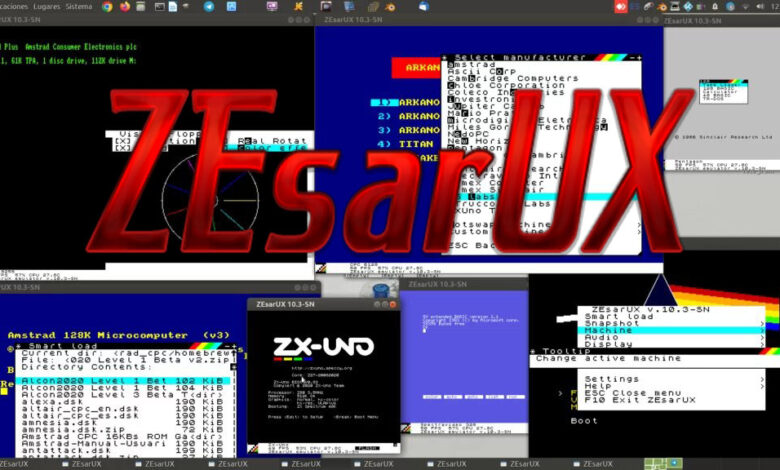Screen dimensions: 780x470
Task: Select Jupiter Cantab manufacturer
Action: tap(495, 106)
